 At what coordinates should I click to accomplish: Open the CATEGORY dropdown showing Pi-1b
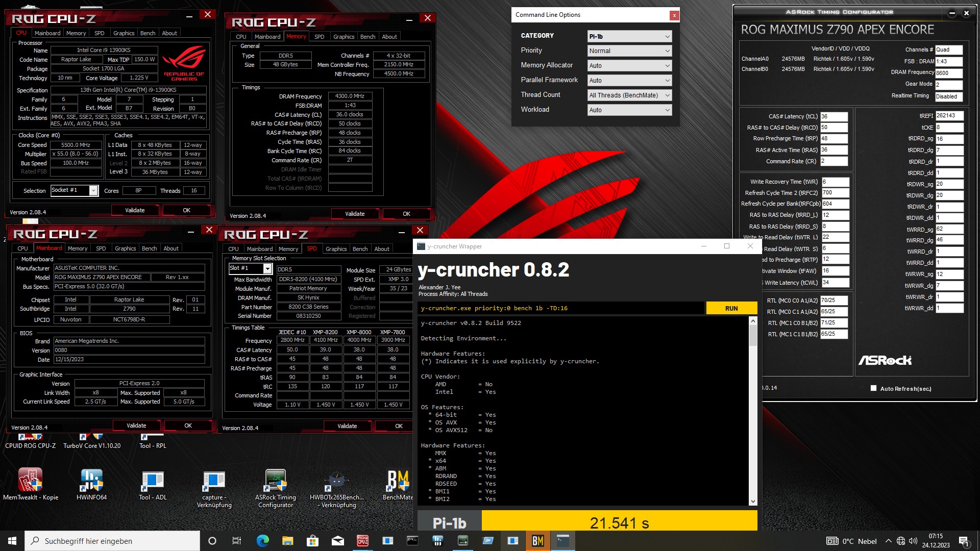pyautogui.click(x=629, y=36)
